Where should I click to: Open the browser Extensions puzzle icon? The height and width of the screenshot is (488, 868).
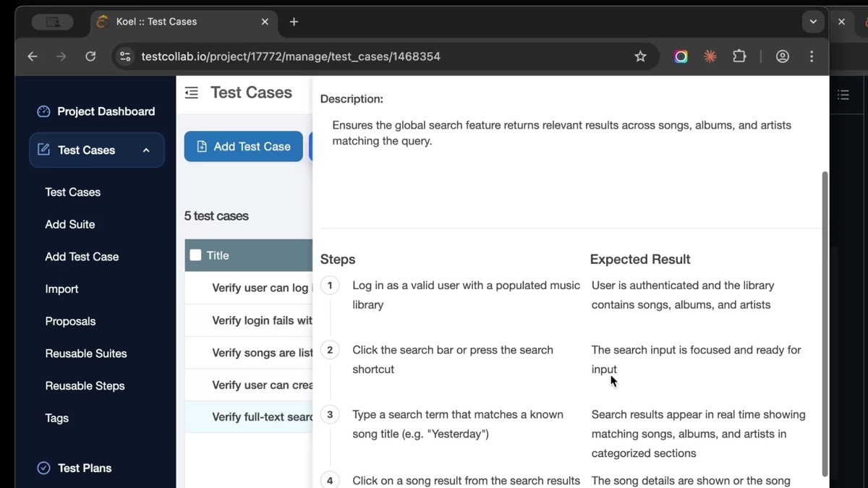tap(739, 56)
